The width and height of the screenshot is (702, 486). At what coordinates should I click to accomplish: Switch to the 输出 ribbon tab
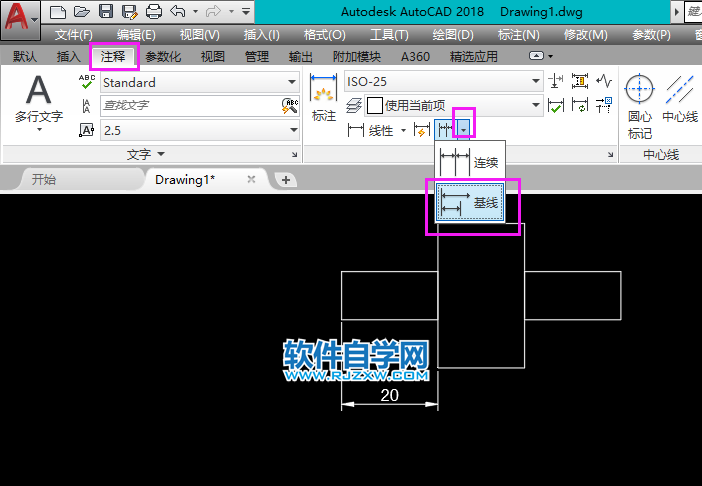300,56
